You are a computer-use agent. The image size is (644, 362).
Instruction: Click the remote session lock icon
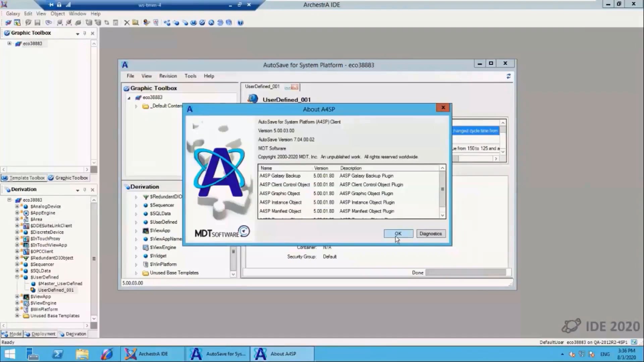59,5
